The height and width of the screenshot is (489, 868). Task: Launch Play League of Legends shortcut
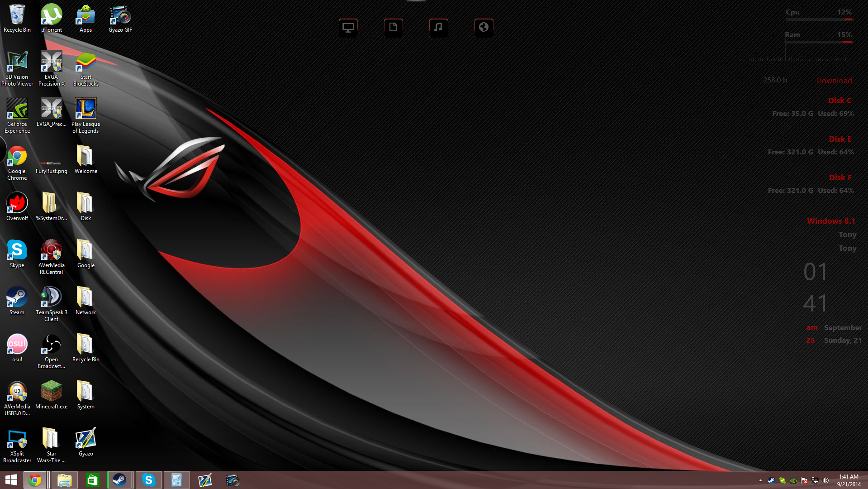(x=85, y=115)
